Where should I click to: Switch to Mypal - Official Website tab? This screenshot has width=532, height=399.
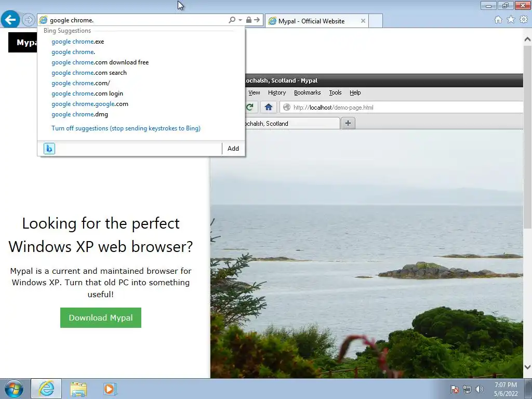coord(316,21)
